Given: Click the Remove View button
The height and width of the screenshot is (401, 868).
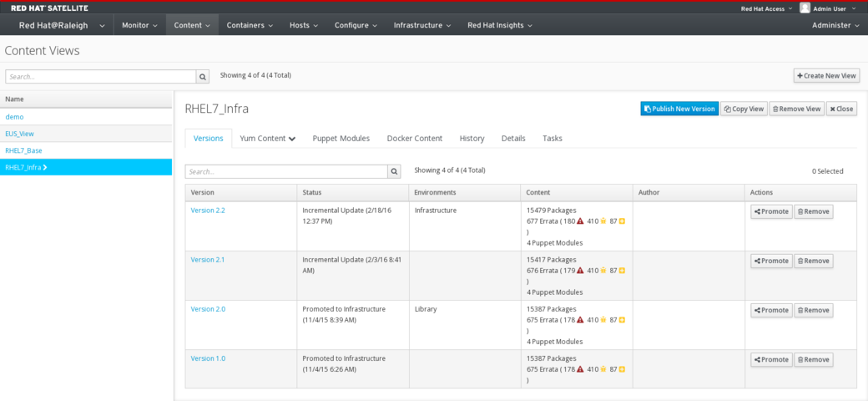Looking at the screenshot, I should click(x=796, y=109).
